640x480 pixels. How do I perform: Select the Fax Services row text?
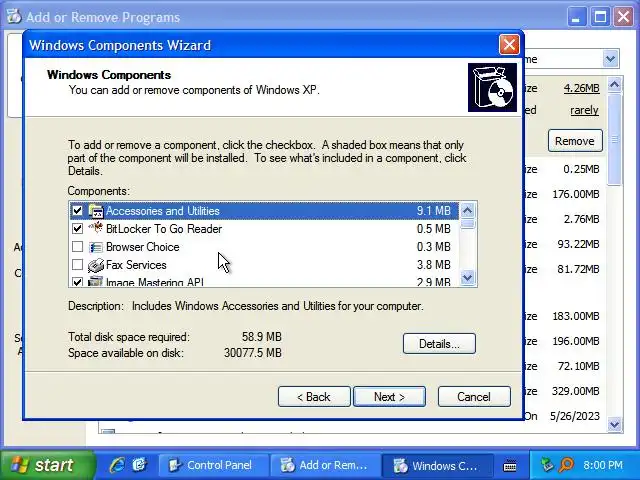(136, 265)
